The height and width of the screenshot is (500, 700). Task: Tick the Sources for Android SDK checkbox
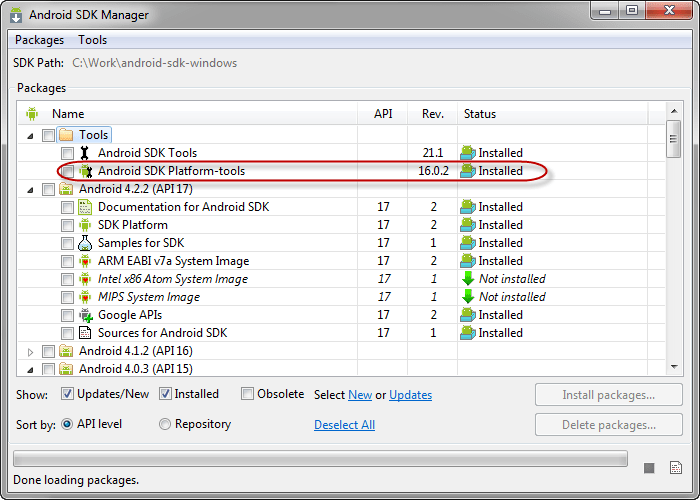[67, 333]
